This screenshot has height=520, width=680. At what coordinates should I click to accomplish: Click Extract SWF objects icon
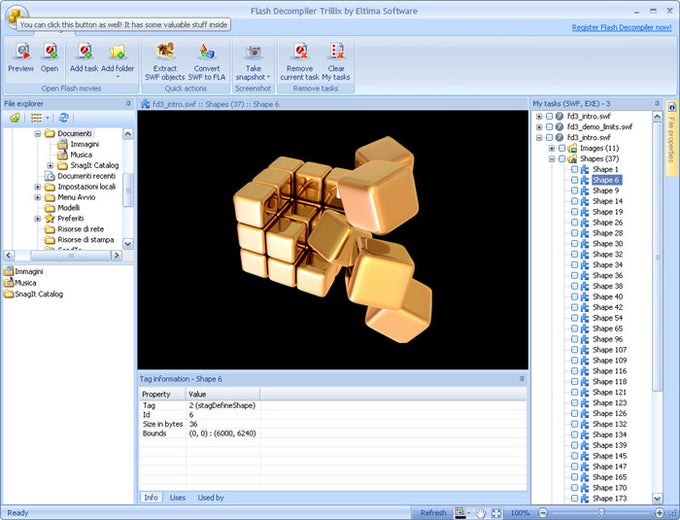tap(165, 51)
